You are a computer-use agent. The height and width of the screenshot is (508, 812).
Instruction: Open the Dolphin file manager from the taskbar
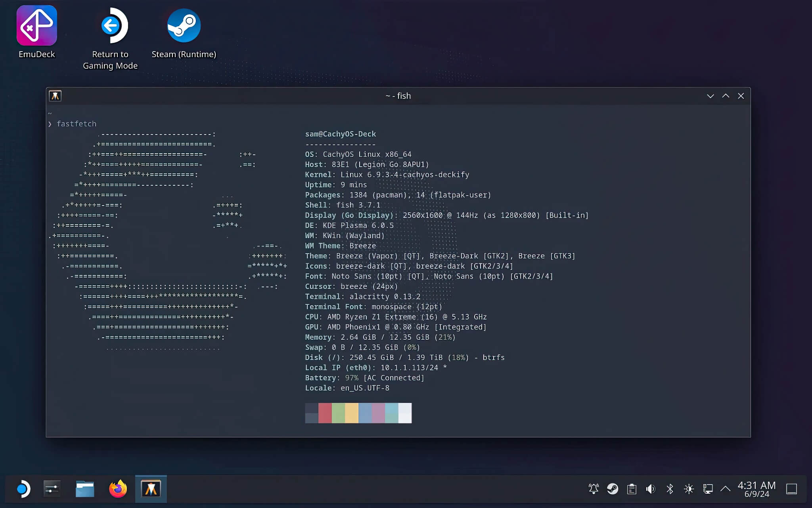[x=84, y=489]
